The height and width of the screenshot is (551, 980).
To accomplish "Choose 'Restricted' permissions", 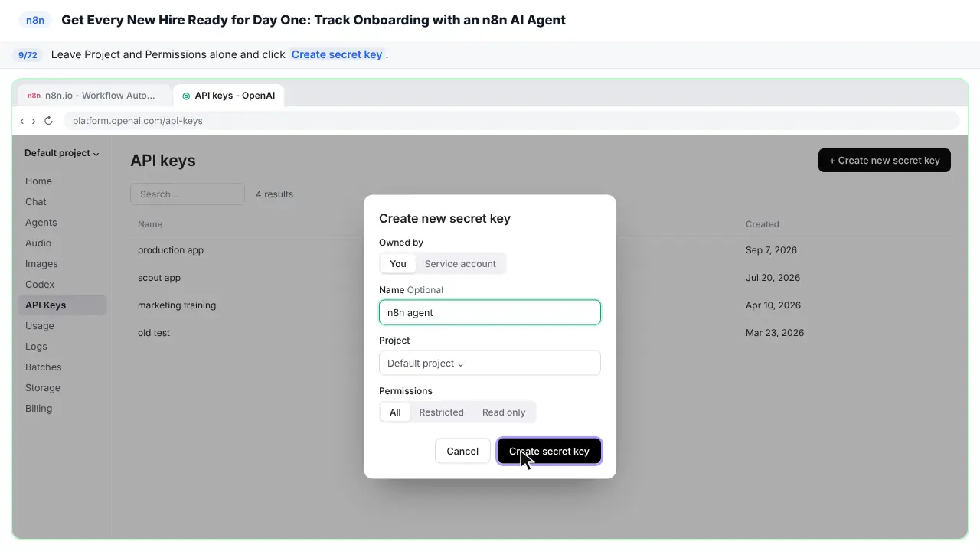I will (x=441, y=412).
